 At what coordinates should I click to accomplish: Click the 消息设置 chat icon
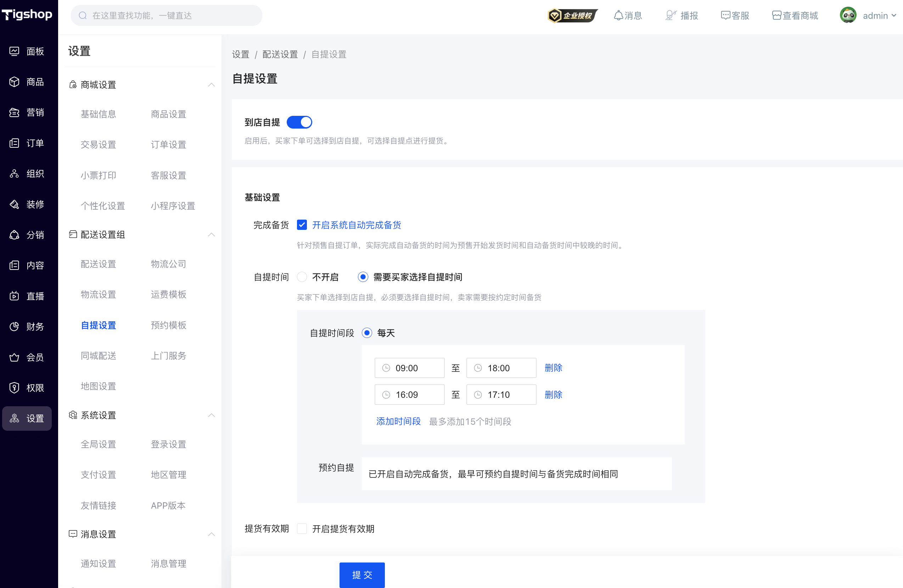coord(73,534)
